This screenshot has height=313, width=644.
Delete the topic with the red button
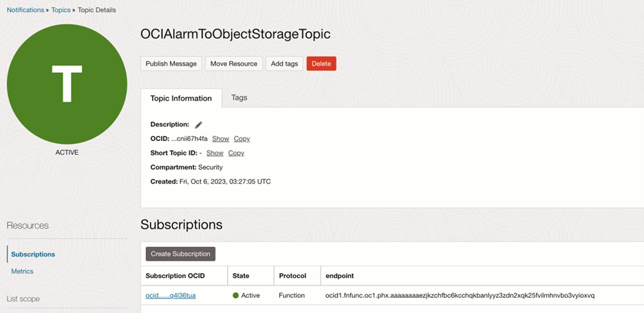click(x=321, y=64)
